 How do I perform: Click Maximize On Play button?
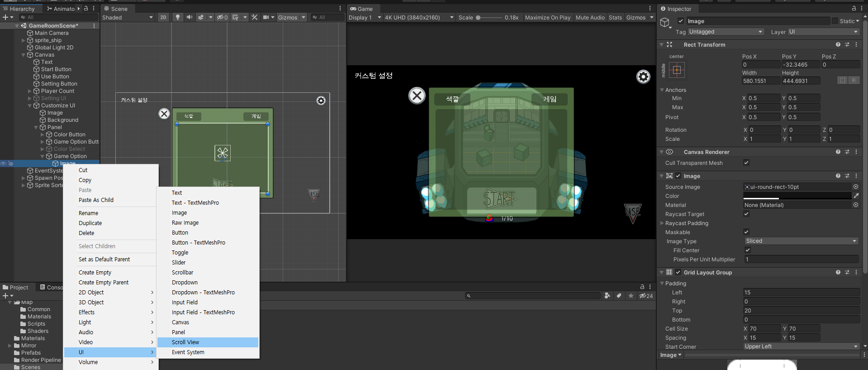pos(547,17)
